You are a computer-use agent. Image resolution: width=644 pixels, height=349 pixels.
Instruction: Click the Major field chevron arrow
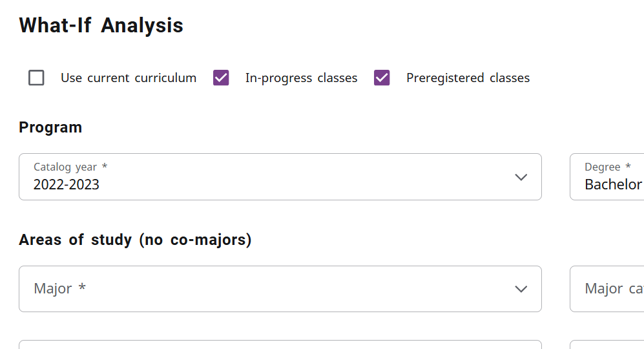coord(521,289)
